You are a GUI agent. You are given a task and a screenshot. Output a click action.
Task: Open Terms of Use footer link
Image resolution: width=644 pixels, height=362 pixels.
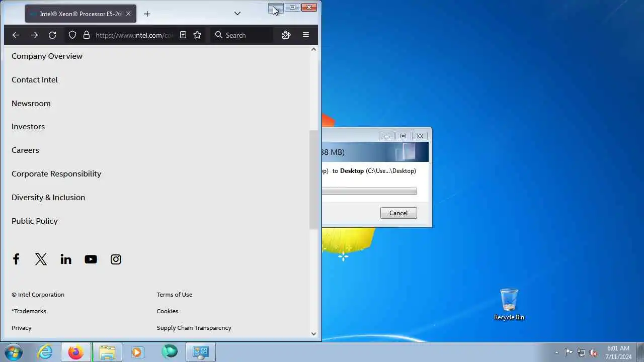tap(175, 295)
